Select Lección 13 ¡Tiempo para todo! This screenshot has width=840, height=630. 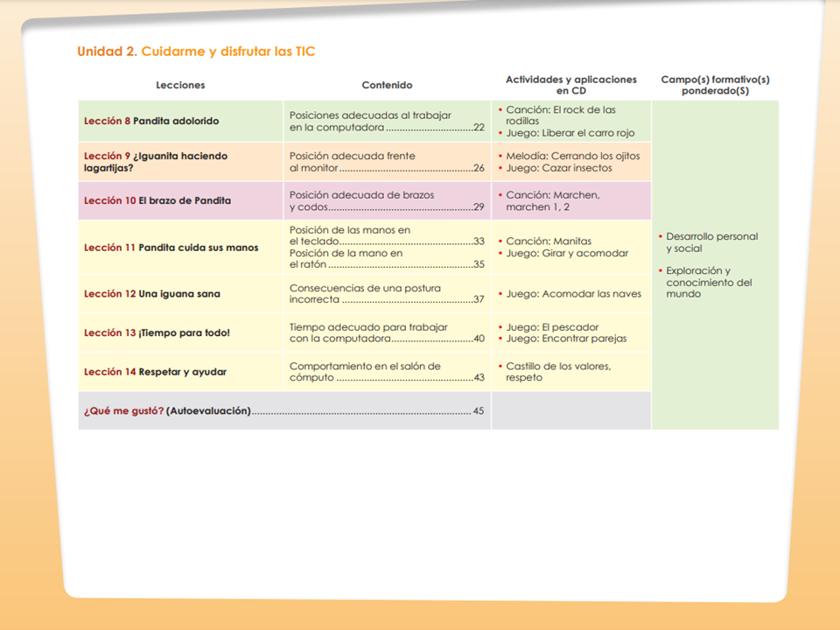point(157,332)
